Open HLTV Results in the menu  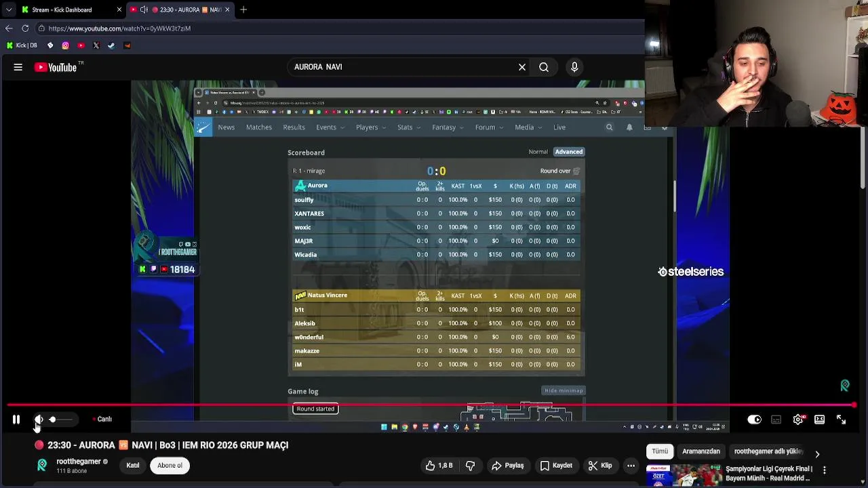[294, 127]
